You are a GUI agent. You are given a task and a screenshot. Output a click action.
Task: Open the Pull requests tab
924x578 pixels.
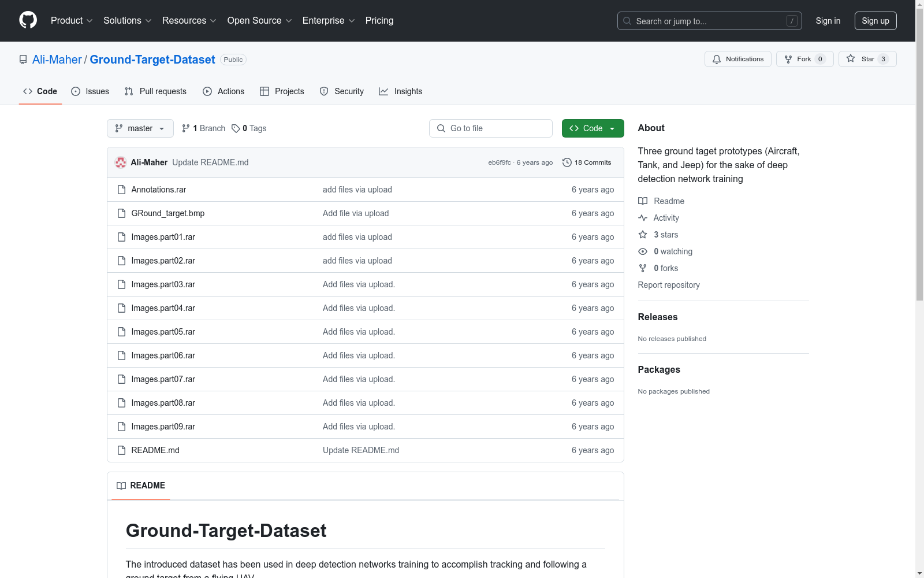pyautogui.click(x=155, y=91)
